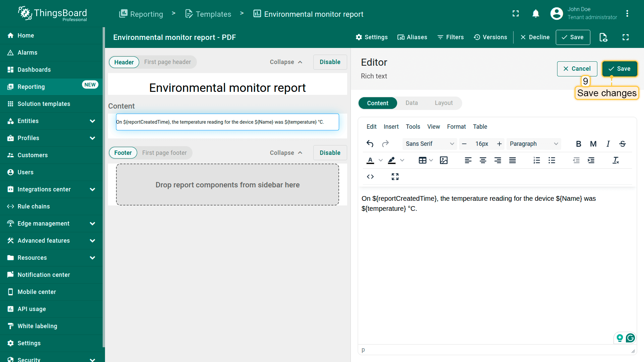Disable the Footer section
644x362 pixels.
click(x=330, y=153)
